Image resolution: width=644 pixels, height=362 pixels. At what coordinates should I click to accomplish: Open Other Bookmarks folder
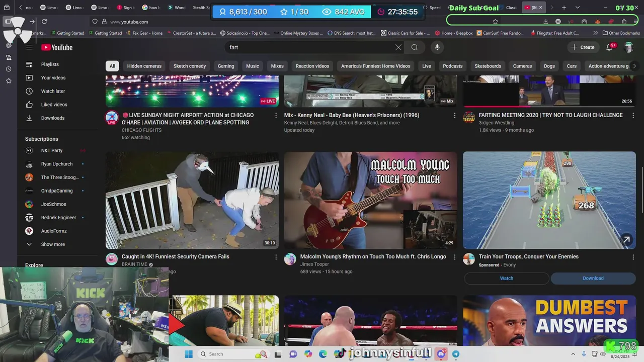(621, 33)
